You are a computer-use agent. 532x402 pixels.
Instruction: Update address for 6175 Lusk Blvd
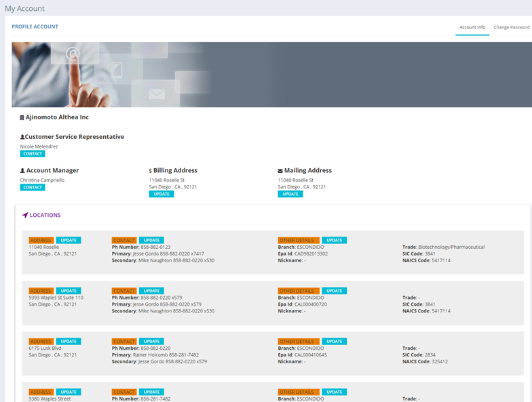[x=69, y=342]
